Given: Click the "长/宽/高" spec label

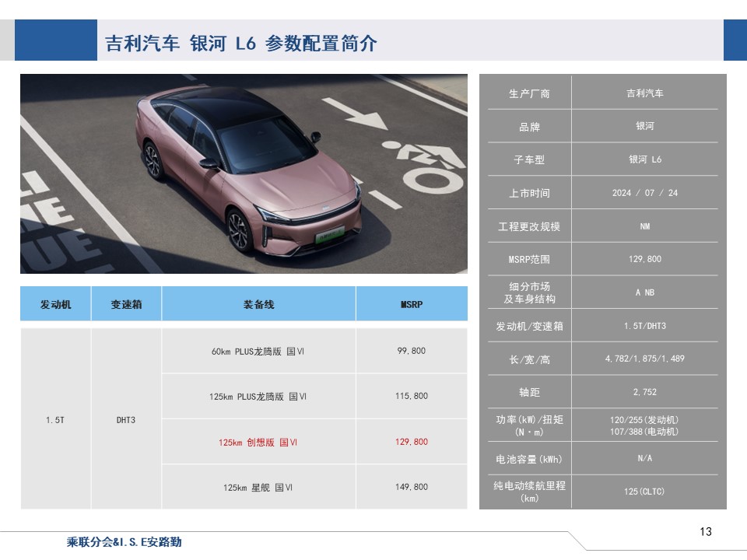Looking at the screenshot, I should coord(529,359).
